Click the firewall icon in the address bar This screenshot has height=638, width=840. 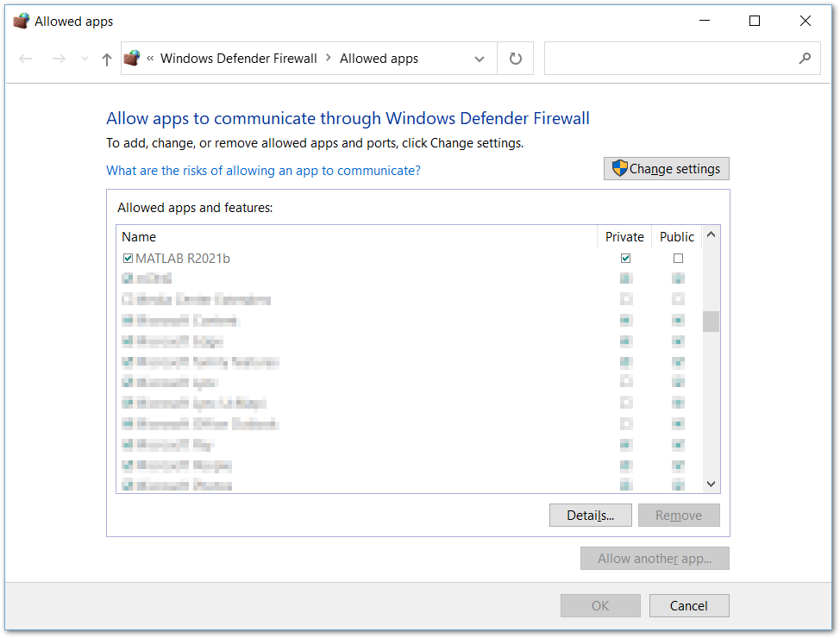tap(132, 58)
